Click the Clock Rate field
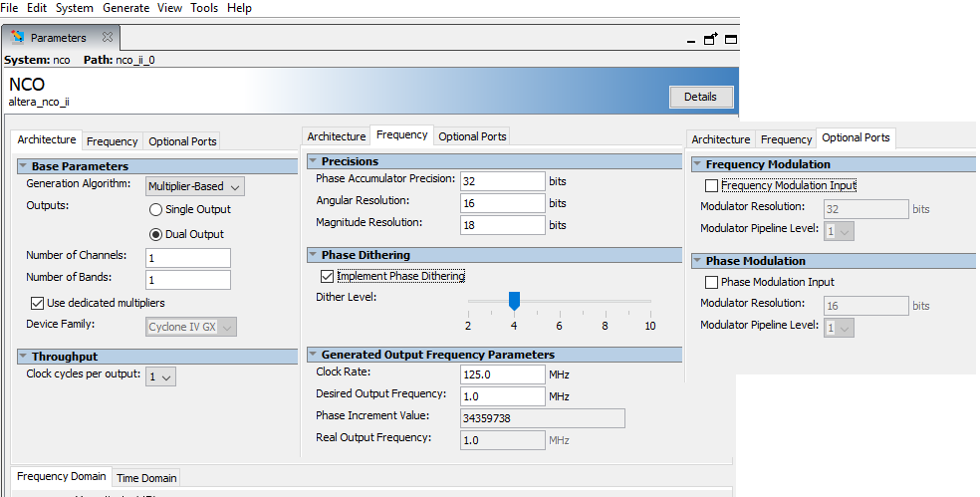 503,374
